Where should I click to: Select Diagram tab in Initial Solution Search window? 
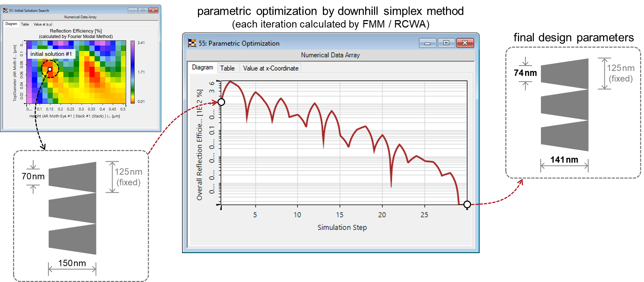(x=11, y=24)
